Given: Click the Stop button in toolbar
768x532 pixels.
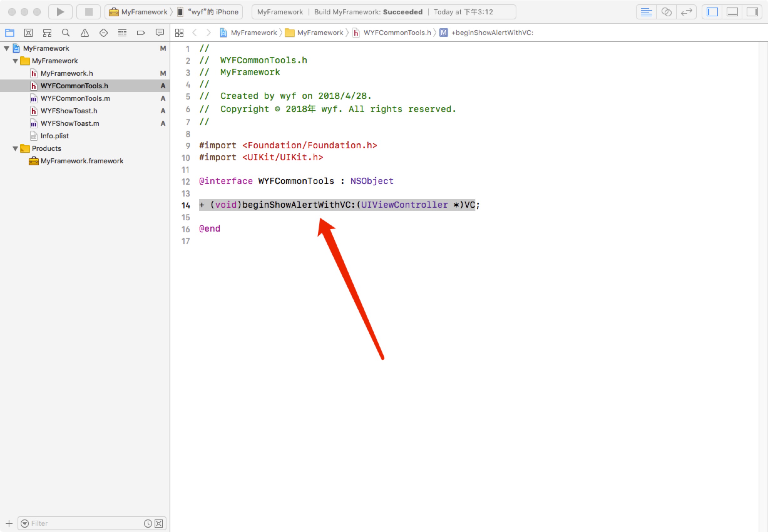Looking at the screenshot, I should point(89,12).
